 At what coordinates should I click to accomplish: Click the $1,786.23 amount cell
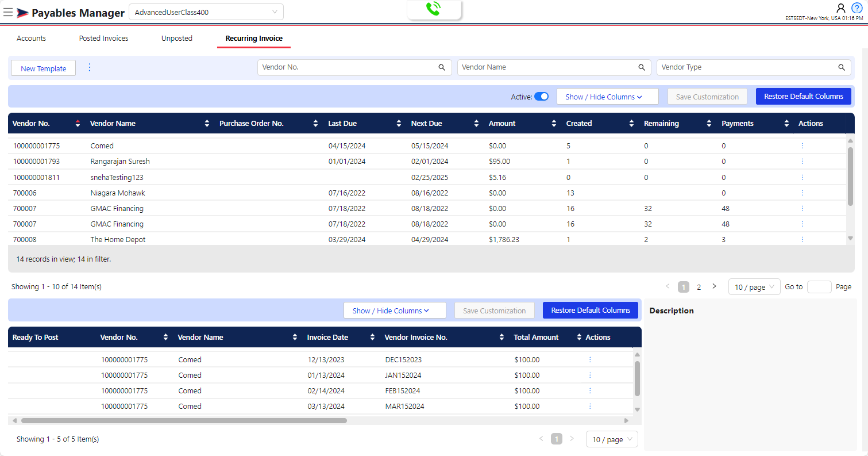[504, 239]
